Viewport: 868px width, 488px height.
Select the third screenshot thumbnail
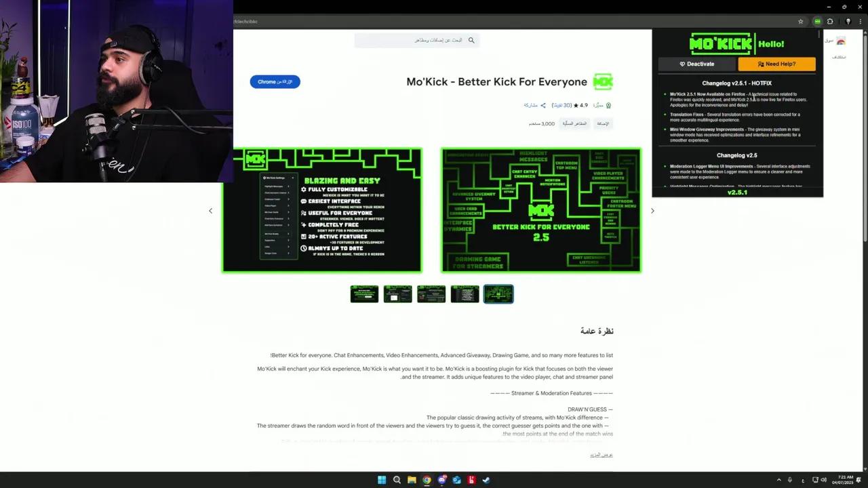pyautogui.click(x=431, y=294)
